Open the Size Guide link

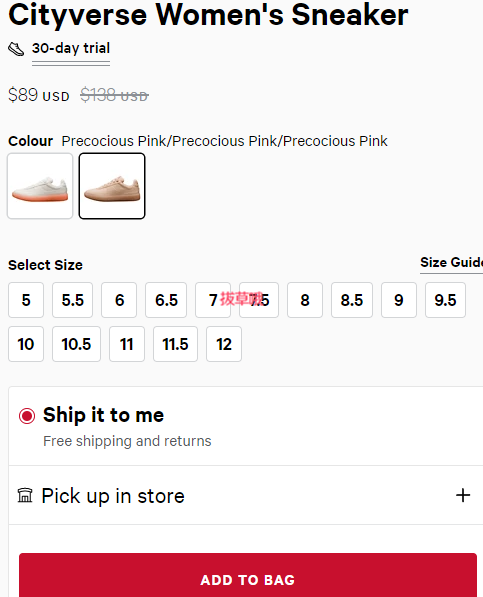click(451, 262)
